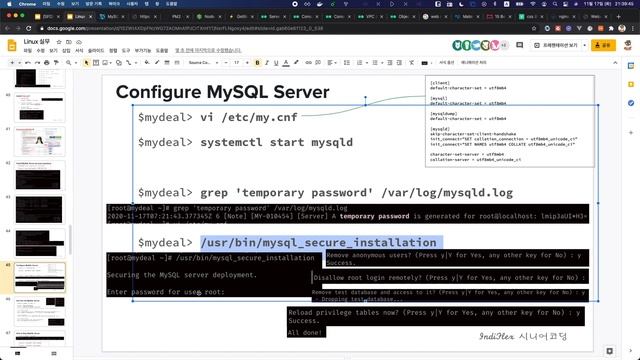
Task: Open a new Chrome tab
Action: coord(618,17)
